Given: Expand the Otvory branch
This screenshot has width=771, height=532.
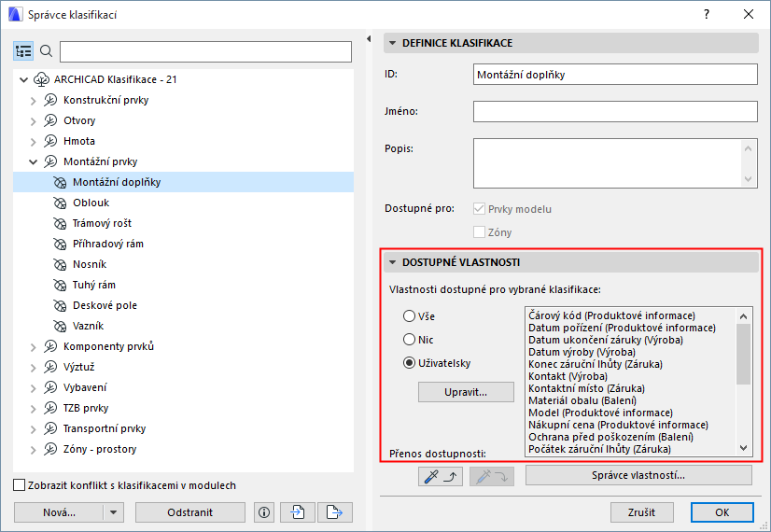Looking at the screenshot, I should [33, 121].
